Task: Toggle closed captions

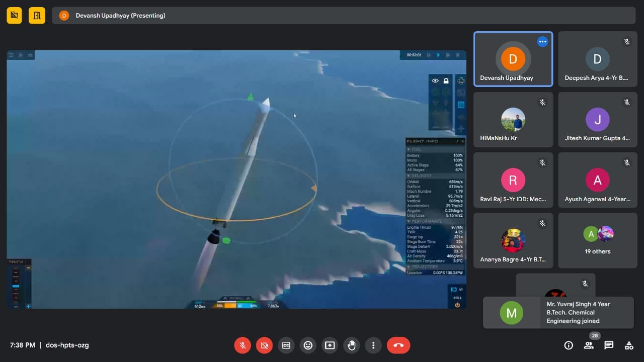Action: pyautogui.click(x=286, y=345)
